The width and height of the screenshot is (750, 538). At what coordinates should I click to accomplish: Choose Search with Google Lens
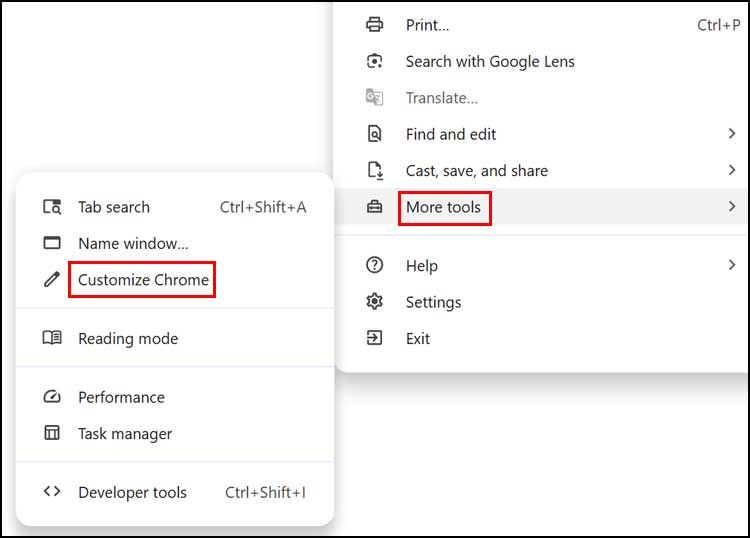coord(541,61)
